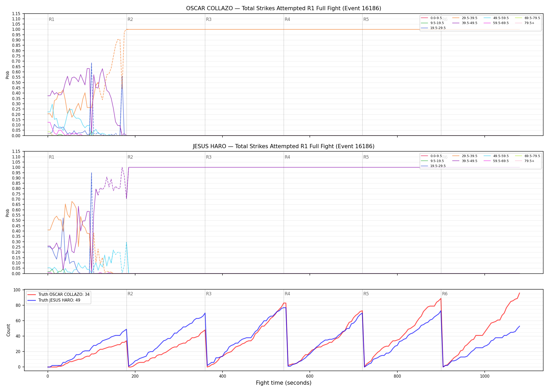Select the 39.5-49.5 legend entry in Oscar Collazo chart
549x392 pixels.
tap(465, 23)
